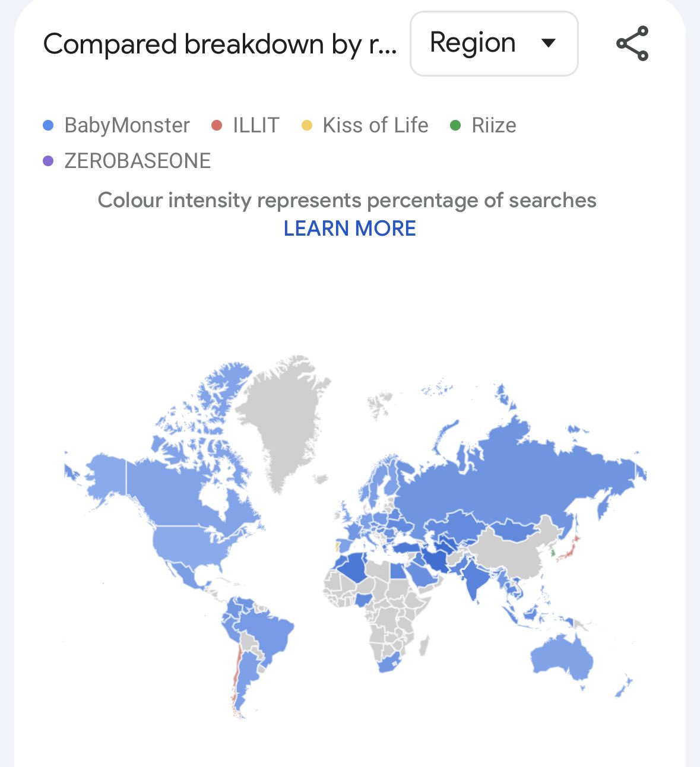Click the ZEROBASEONE legend label
The image size is (700, 767).
[x=138, y=161]
